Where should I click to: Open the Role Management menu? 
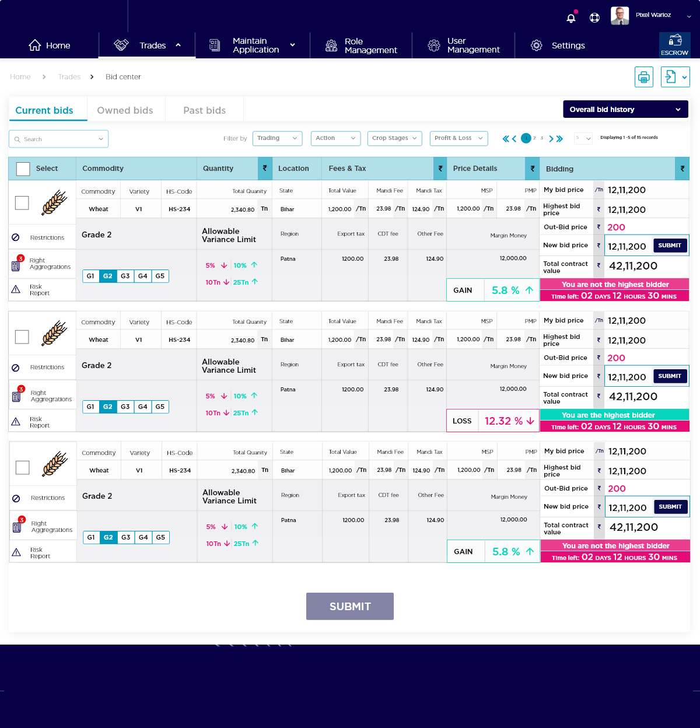click(362, 45)
